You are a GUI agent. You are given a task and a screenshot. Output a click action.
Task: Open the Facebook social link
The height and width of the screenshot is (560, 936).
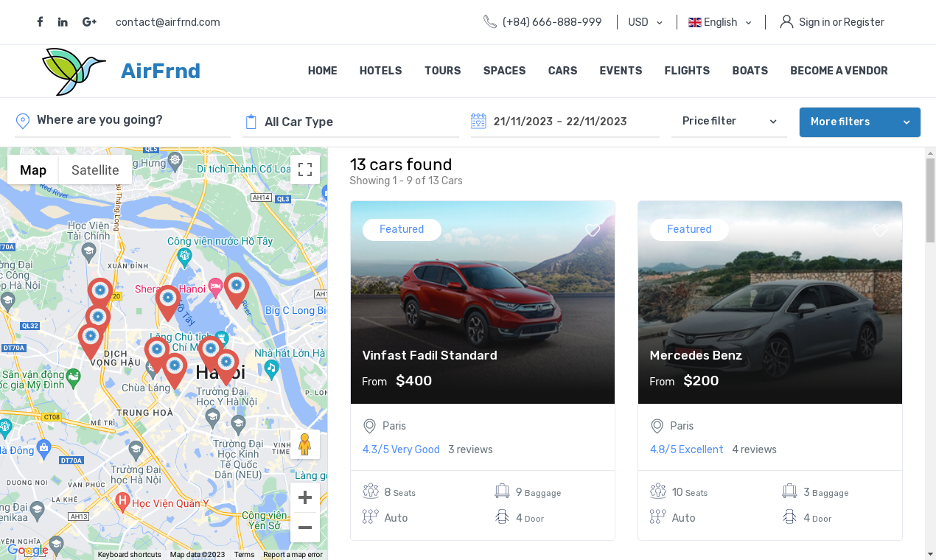tap(40, 22)
